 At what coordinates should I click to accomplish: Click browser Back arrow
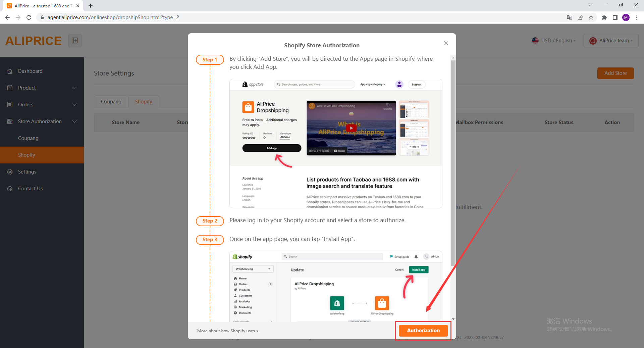click(7, 17)
